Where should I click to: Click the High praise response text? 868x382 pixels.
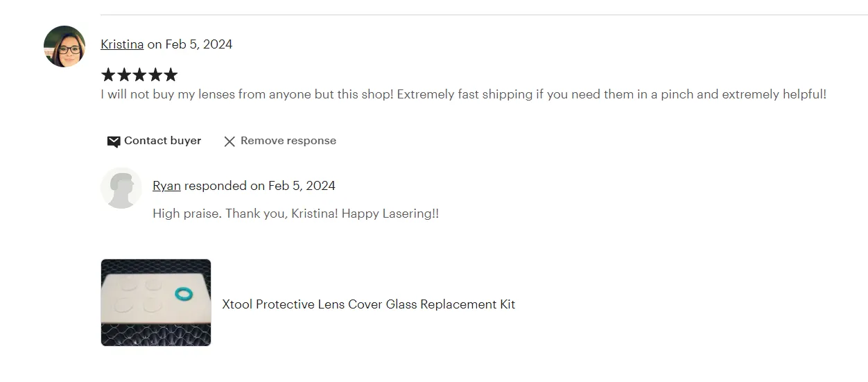click(295, 214)
